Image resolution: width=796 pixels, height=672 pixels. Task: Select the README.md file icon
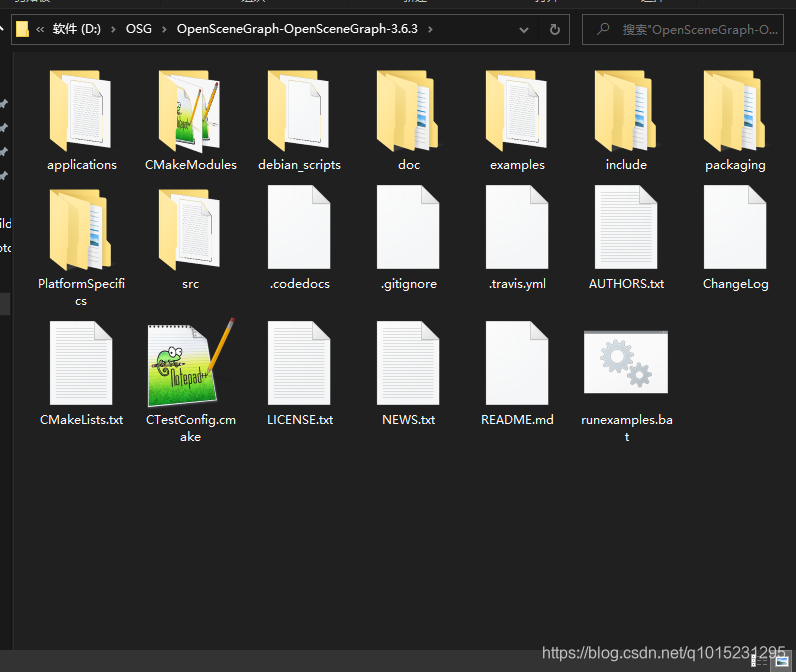point(517,363)
